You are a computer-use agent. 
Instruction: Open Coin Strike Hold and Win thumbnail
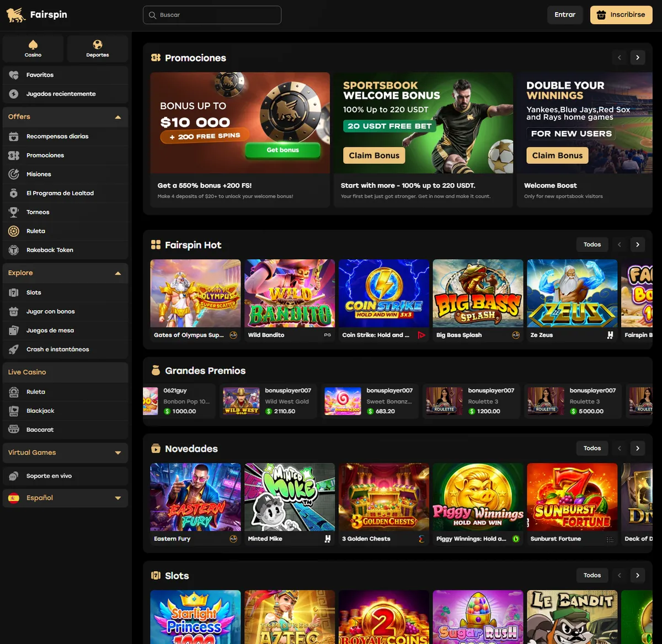point(384,294)
